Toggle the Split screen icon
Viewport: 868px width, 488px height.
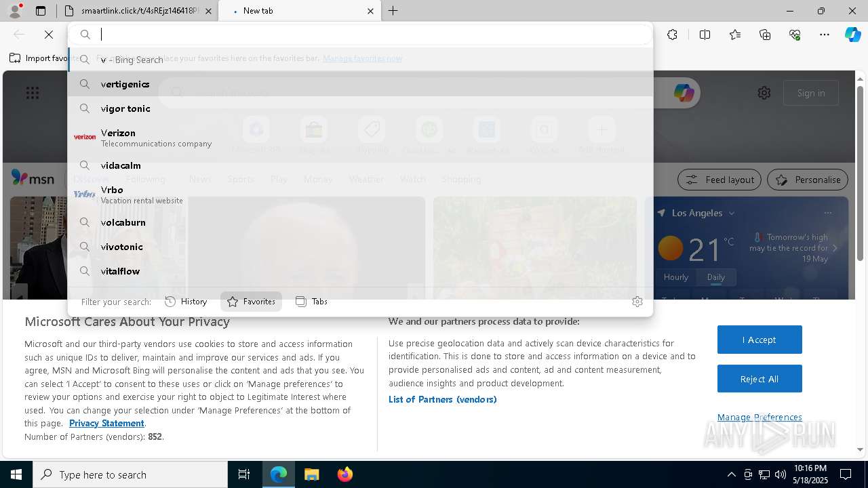tap(705, 35)
